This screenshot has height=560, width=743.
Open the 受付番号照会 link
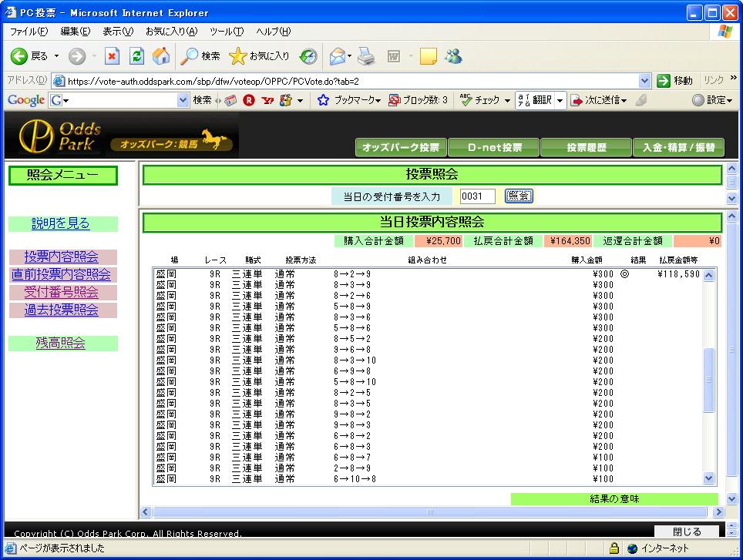(x=62, y=292)
